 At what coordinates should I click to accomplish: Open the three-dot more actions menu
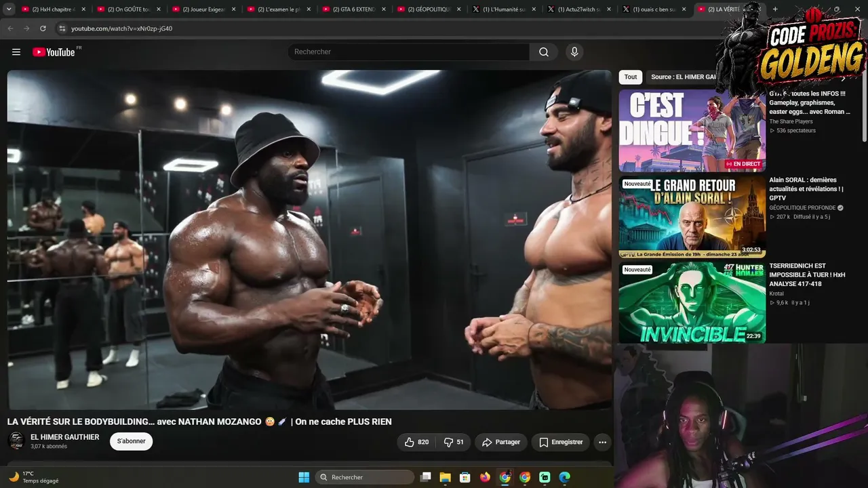click(602, 442)
